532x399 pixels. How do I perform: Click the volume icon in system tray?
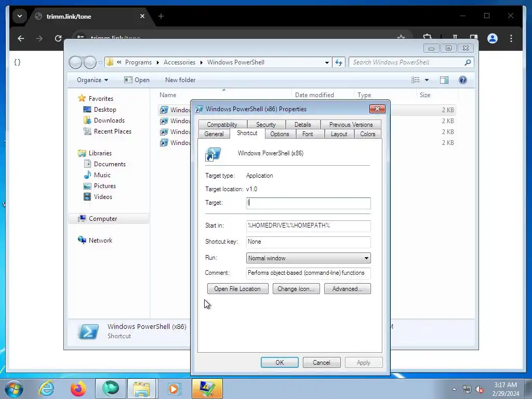tap(480, 390)
